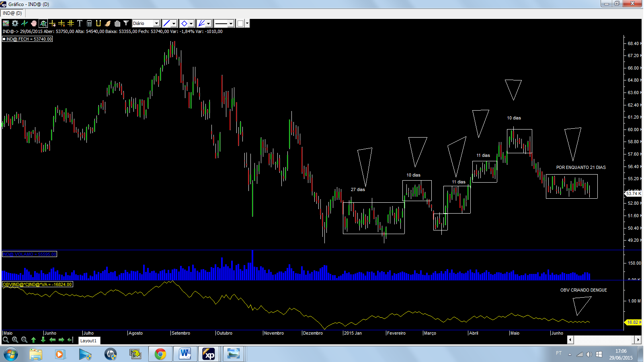The width and height of the screenshot is (644, 362).
Task: Open chart settings gear icon
Action: pos(15,23)
